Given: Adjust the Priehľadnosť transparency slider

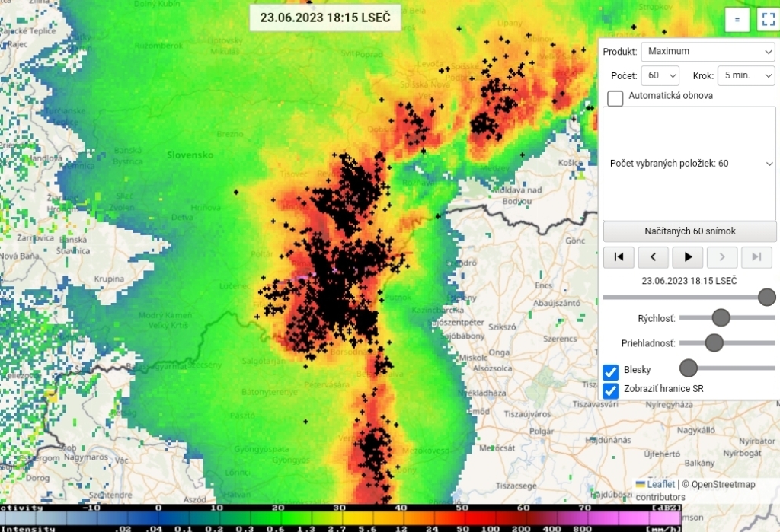Looking at the screenshot, I should [714, 342].
